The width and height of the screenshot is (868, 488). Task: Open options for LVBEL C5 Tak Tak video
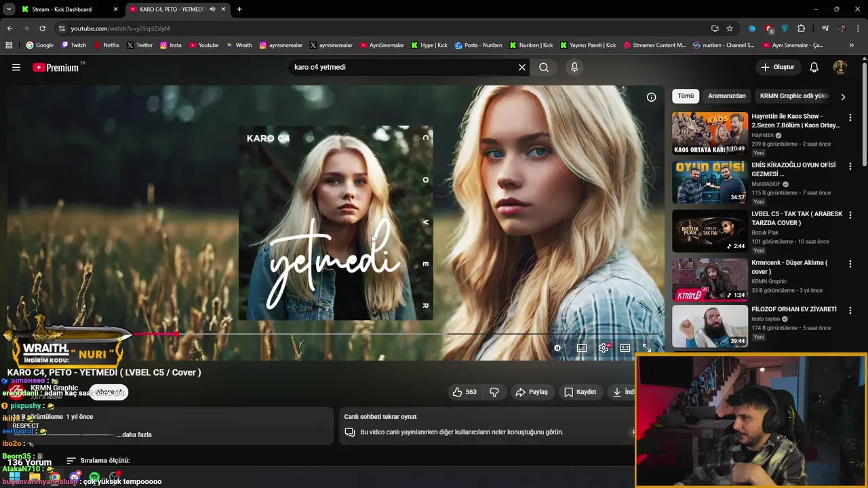[850, 215]
